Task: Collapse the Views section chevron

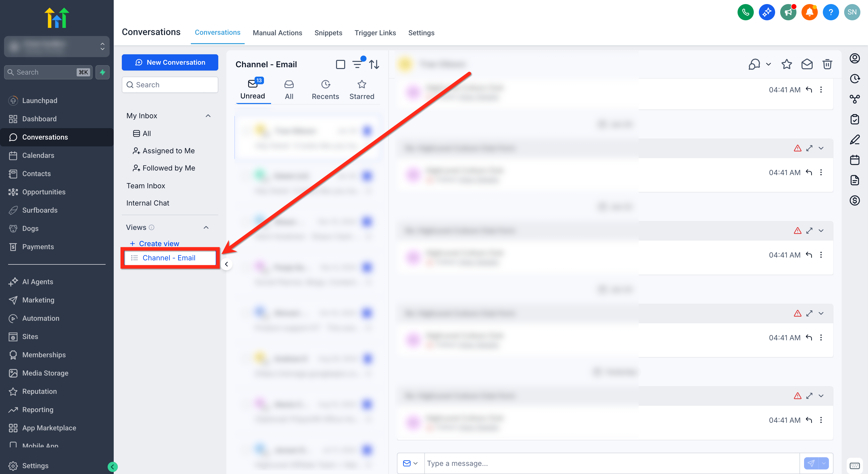Action: coord(206,228)
